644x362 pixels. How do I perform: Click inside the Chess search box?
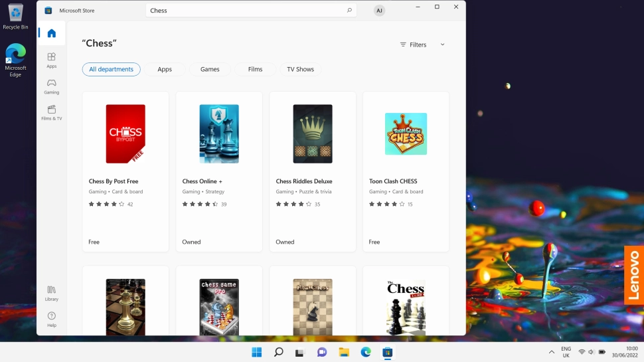pos(251,10)
